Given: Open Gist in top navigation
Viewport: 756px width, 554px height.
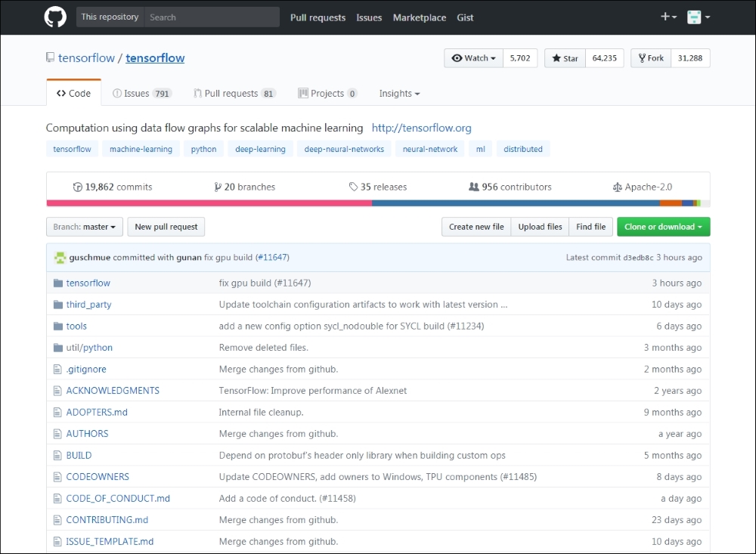Looking at the screenshot, I should 465,17.
